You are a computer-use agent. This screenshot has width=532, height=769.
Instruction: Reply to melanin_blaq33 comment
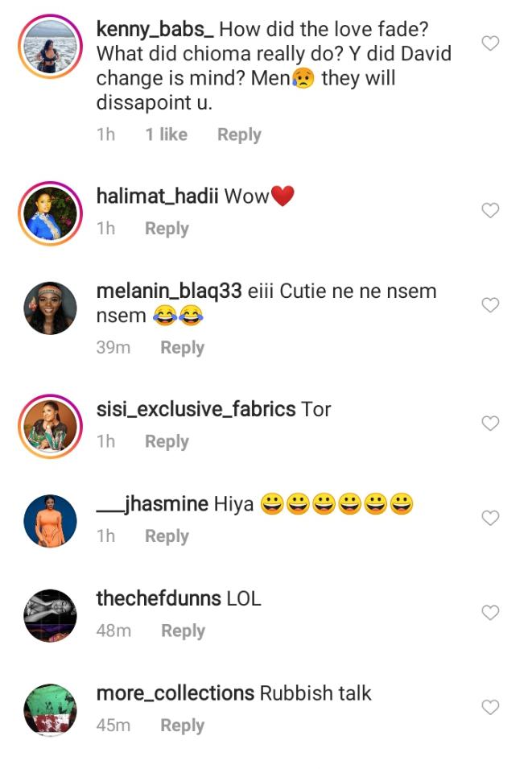pyautogui.click(x=183, y=348)
